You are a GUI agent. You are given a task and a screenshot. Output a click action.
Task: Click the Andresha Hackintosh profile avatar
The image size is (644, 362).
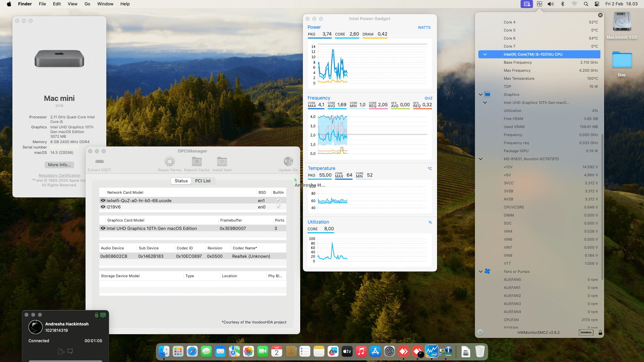pyautogui.click(x=36, y=327)
